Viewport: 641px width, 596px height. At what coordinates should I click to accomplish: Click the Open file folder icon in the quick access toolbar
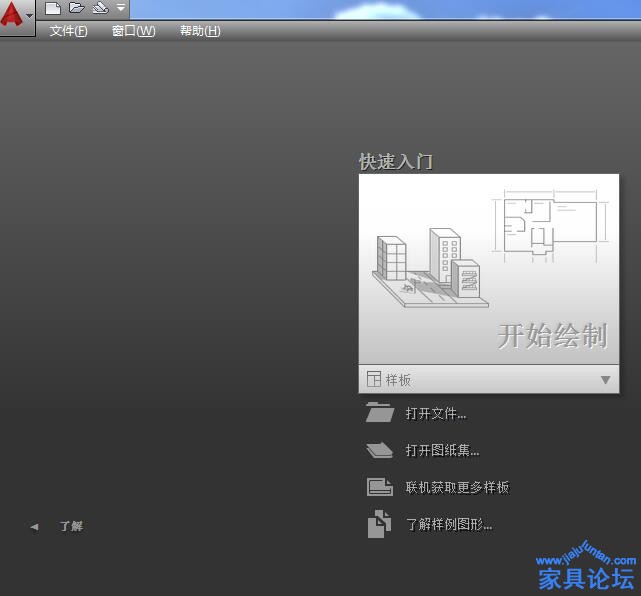point(76,8)
